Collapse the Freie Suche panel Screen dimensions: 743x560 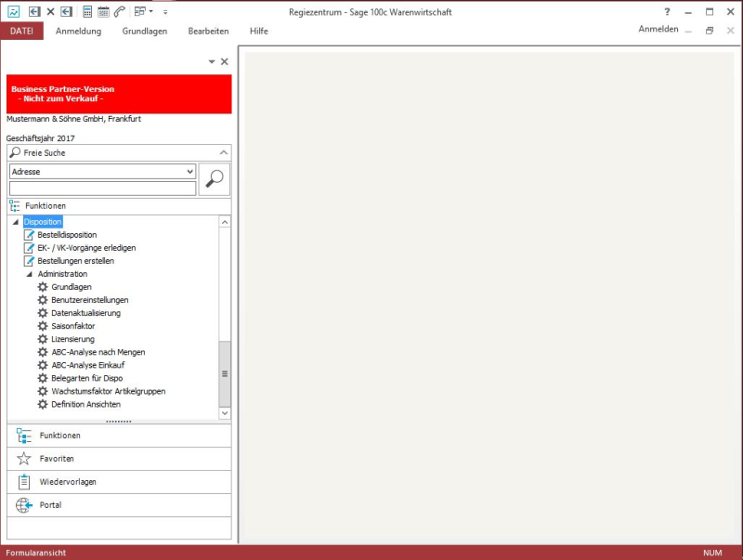pos(223,152)
